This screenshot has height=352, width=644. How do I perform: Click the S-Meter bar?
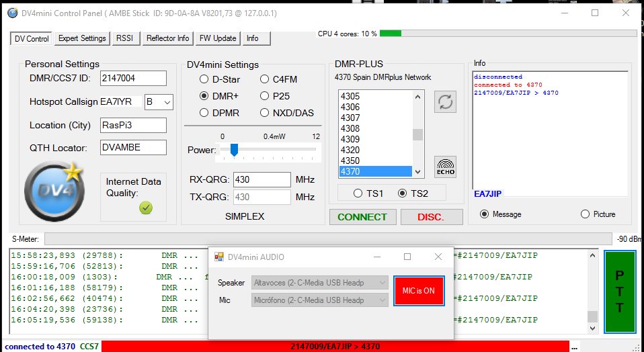tap(329, 238)
